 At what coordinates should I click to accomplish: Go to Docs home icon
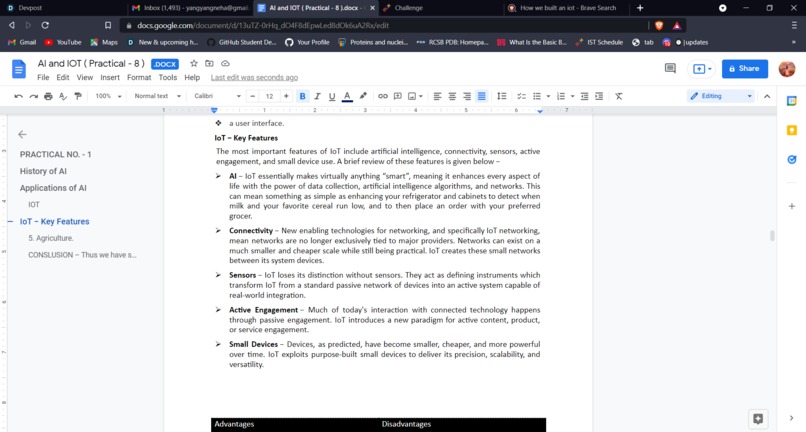19,69
